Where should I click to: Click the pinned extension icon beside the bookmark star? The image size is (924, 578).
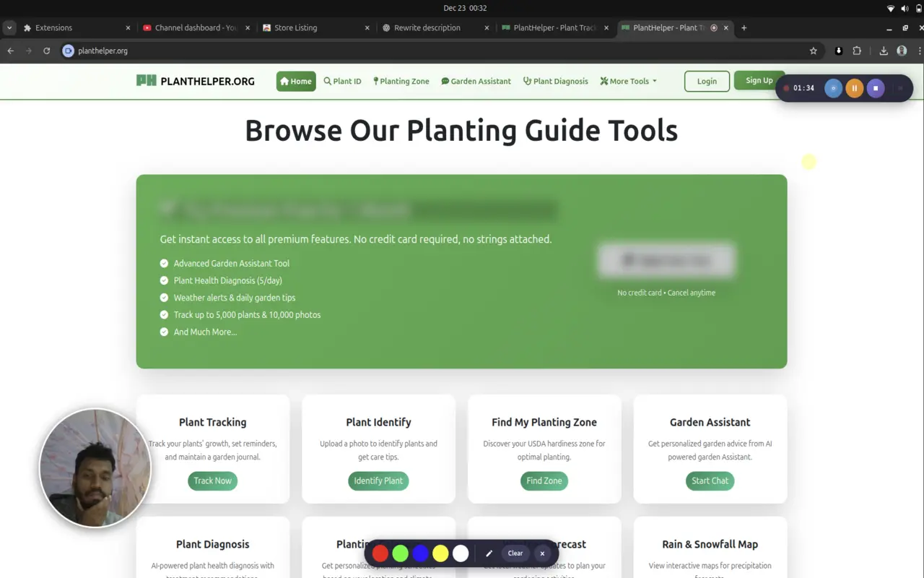click(x=839, y=51)
